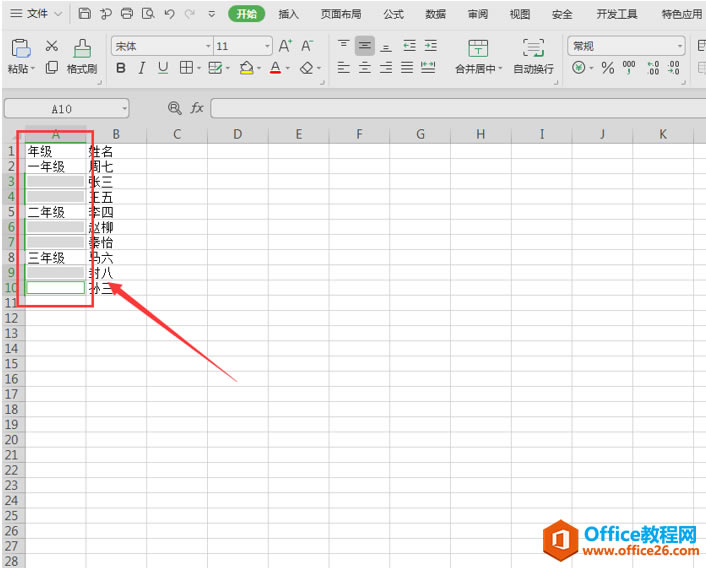Select cell B2 containing 周七
The image size is (706, 568).
116,167
